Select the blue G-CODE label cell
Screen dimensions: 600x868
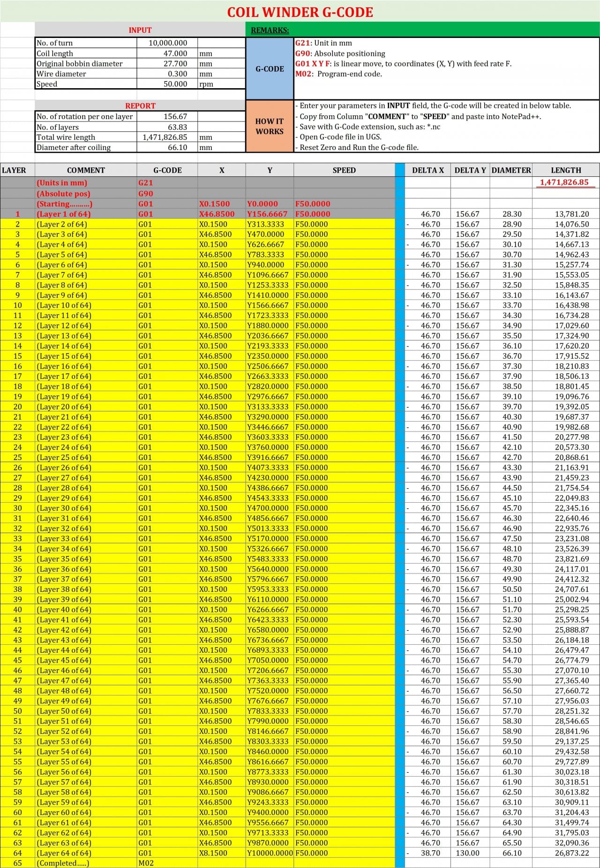pyautogui.click(x=270, y=68)
